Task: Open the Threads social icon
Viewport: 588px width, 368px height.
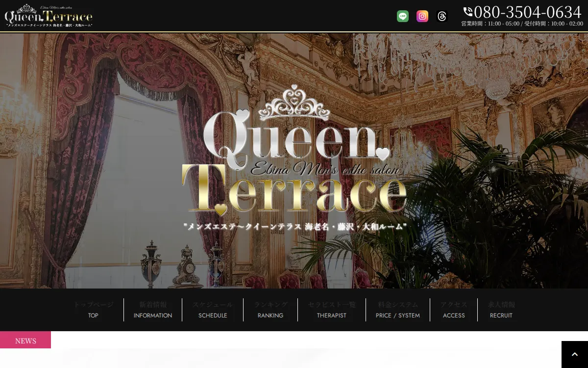Action: coord(441,16)
